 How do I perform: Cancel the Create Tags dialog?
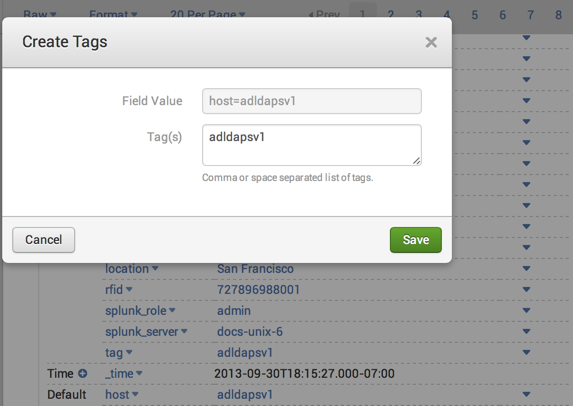click(43, 240)
